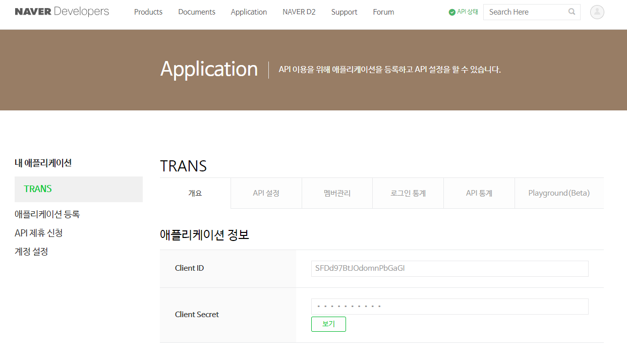The image size is (627, 364).
Task: Click the Client Secret label
Action: 197,315
